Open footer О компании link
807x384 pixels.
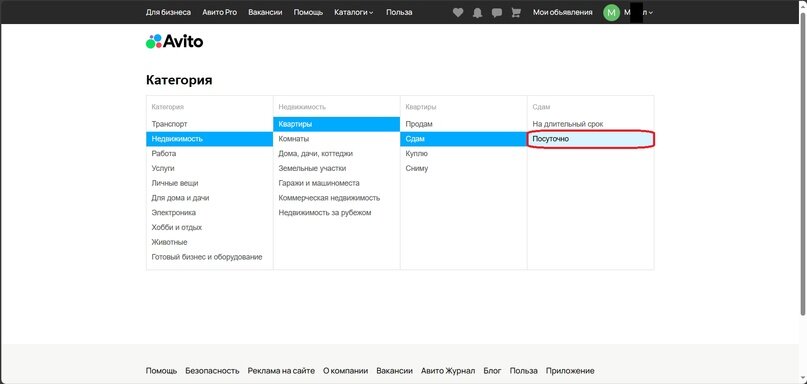tap(345, 371)
